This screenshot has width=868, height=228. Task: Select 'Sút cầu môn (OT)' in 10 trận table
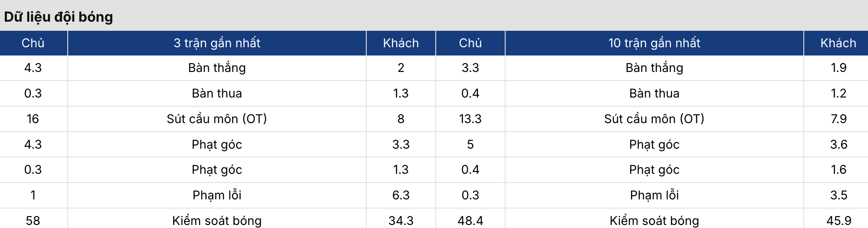point(654,119)
